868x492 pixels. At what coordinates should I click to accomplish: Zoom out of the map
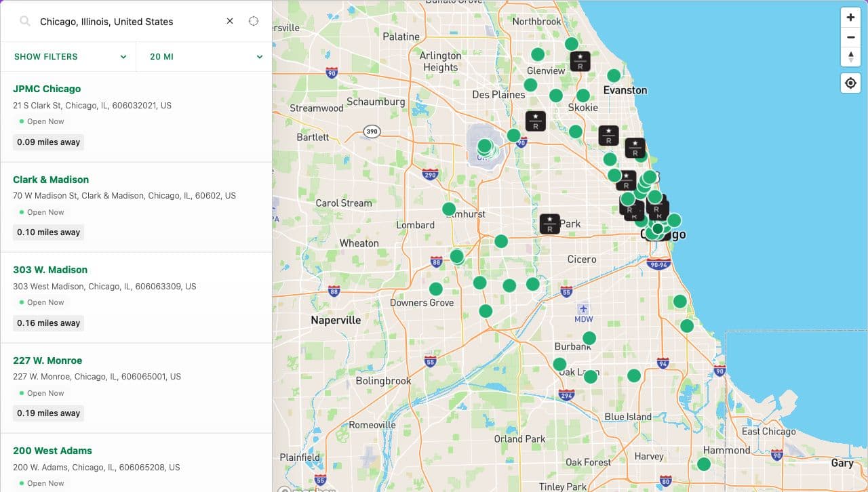[850, 37]
